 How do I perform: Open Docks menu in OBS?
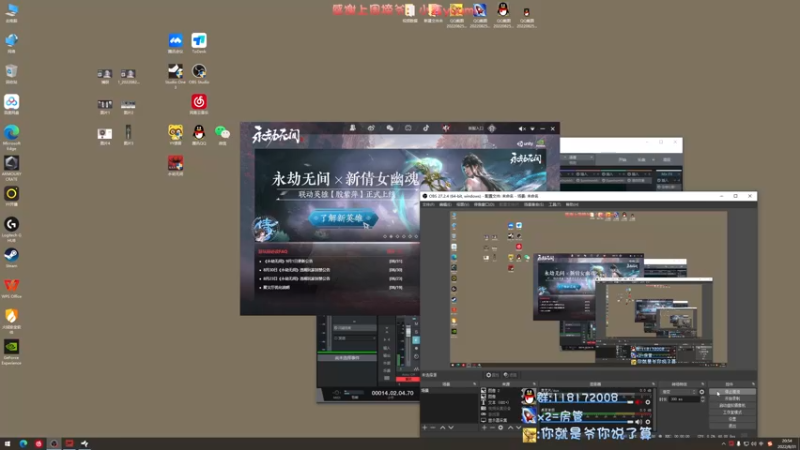click(x=484, y=205)
